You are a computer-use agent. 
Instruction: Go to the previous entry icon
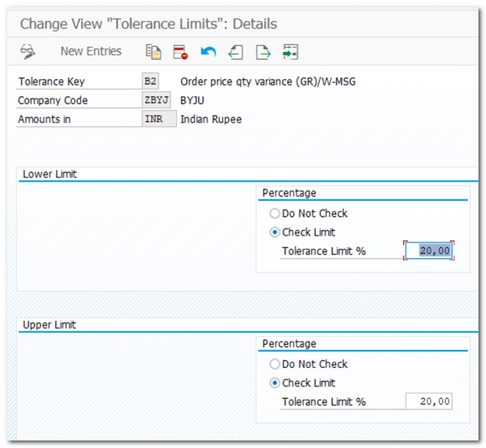(x=235, y=52)
